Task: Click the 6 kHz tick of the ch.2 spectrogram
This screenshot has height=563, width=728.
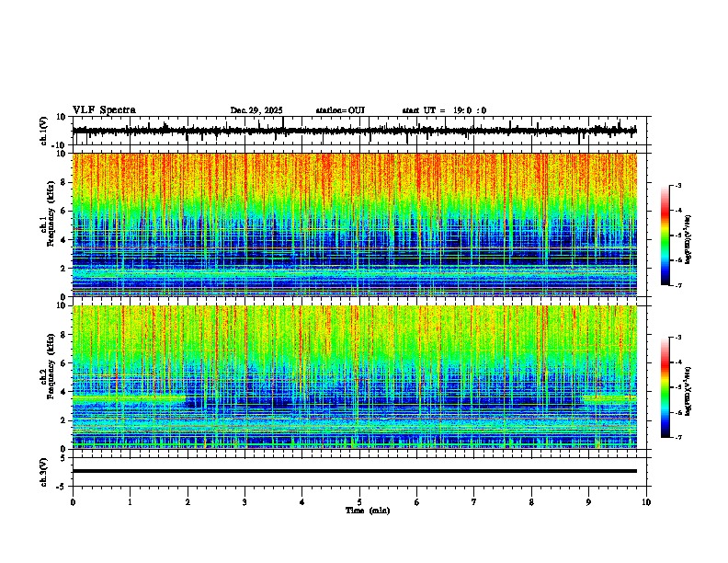Action: click(64, 362)
